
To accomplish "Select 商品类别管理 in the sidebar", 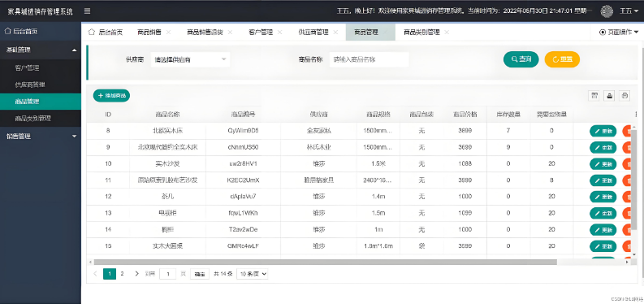I will pos(41,119).
